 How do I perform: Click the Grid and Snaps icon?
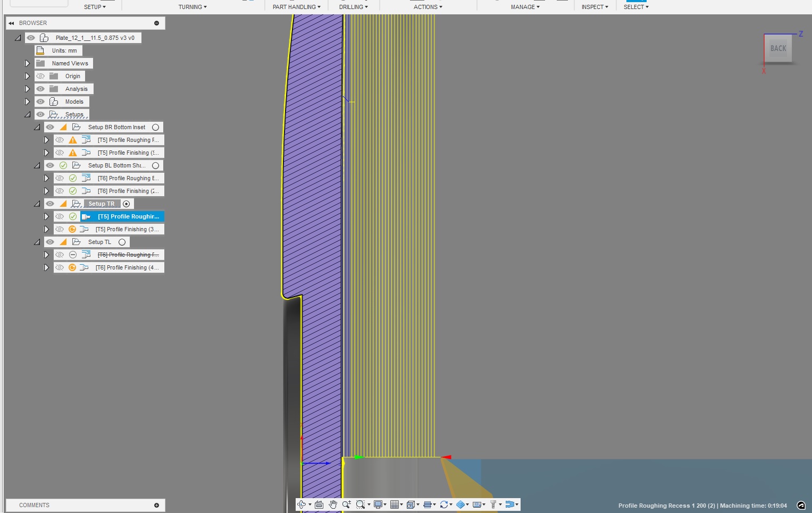(x=395, y=504)
